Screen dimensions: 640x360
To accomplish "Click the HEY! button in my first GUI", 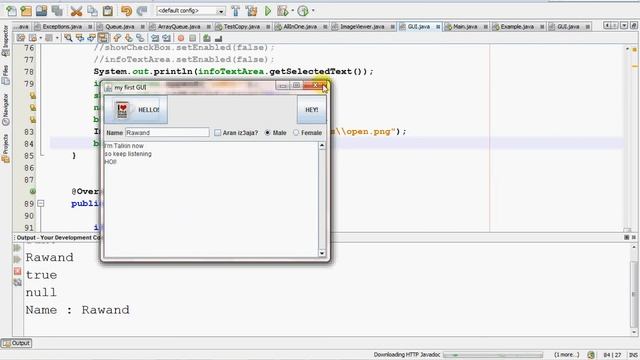I will (311, 109).
